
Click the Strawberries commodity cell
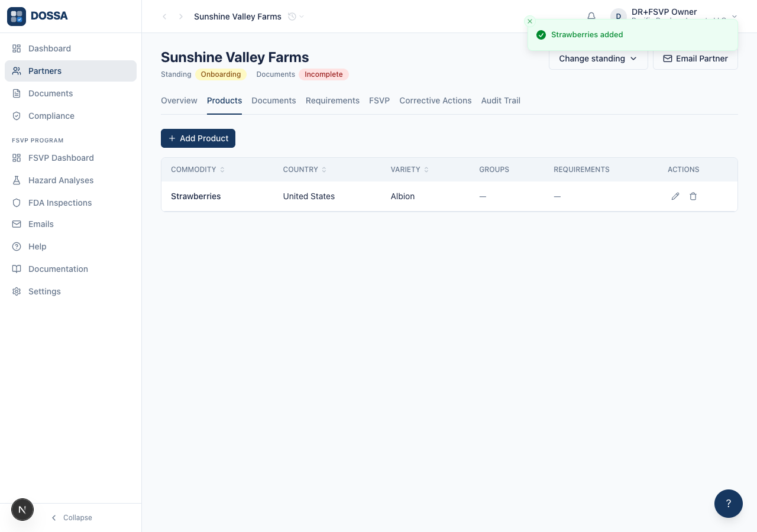[x=196, y=196]
